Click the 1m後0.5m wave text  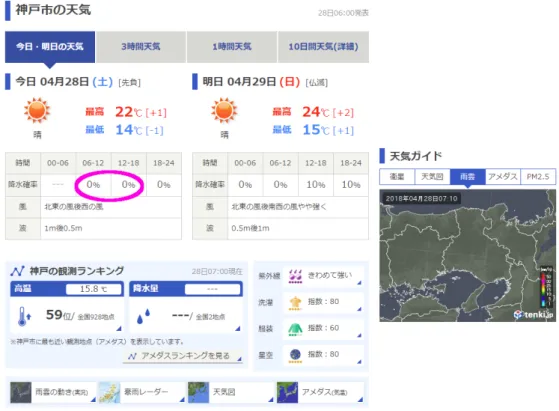(x=63, y=228)
